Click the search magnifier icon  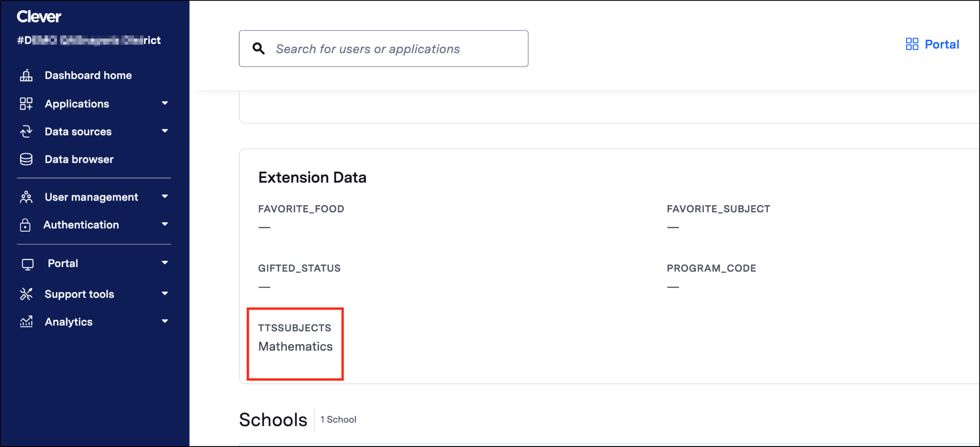click(258, 48)
